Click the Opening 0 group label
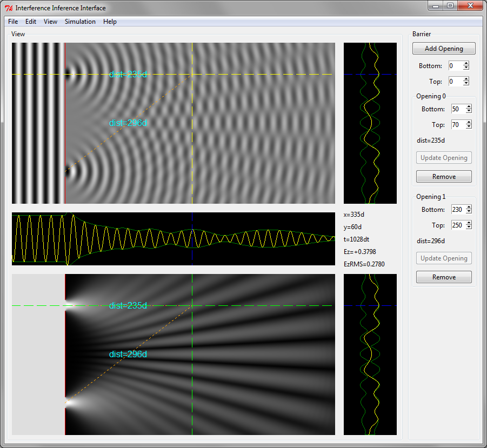The width and height of the screenshot is (487, 448). click(431, 96)
